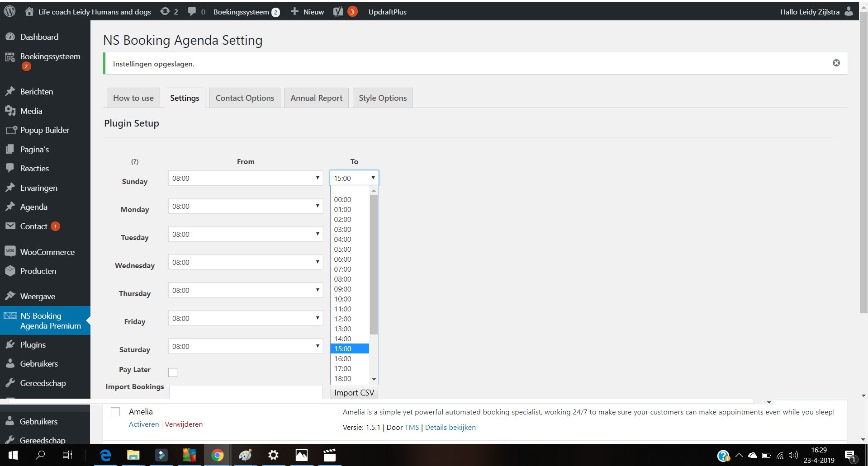Open NS Booking Agenda Premium menu

pyautogui.click(x=45, y=321)
